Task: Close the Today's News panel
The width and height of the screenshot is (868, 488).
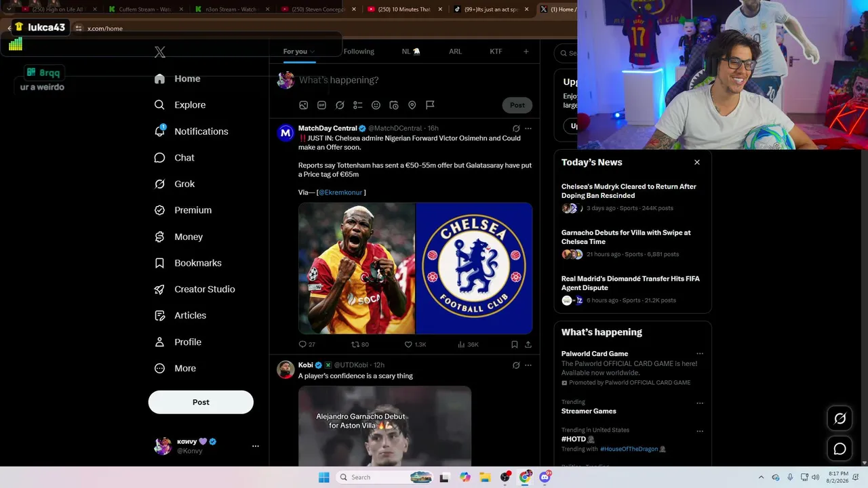Action: pyautogui.click(x=697, y=162)
